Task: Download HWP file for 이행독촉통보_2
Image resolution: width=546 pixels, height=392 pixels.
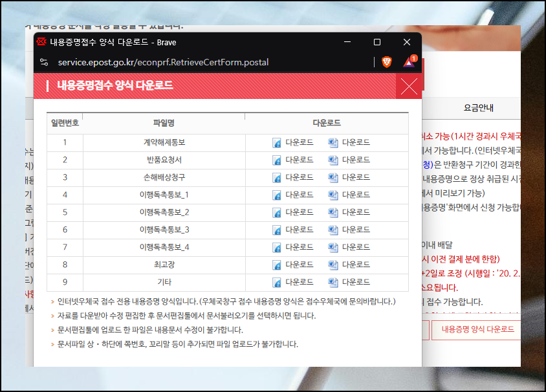Action: tap(293, 212)
